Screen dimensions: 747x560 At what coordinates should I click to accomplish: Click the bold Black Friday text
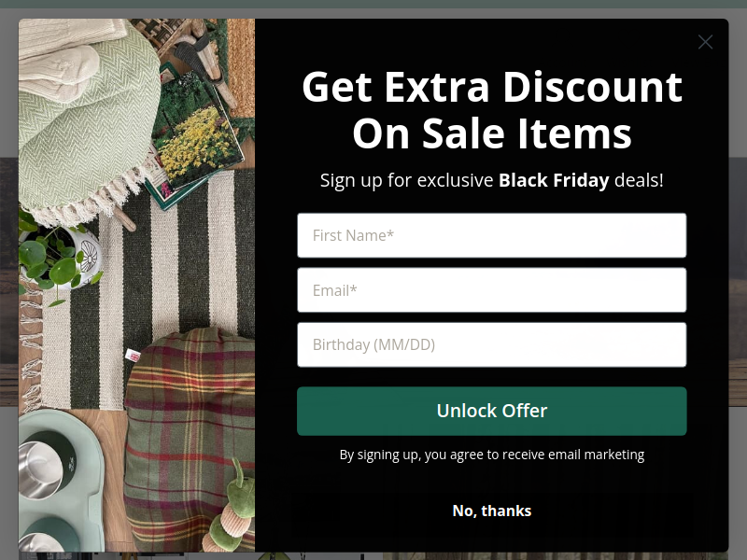pos(554,180)
